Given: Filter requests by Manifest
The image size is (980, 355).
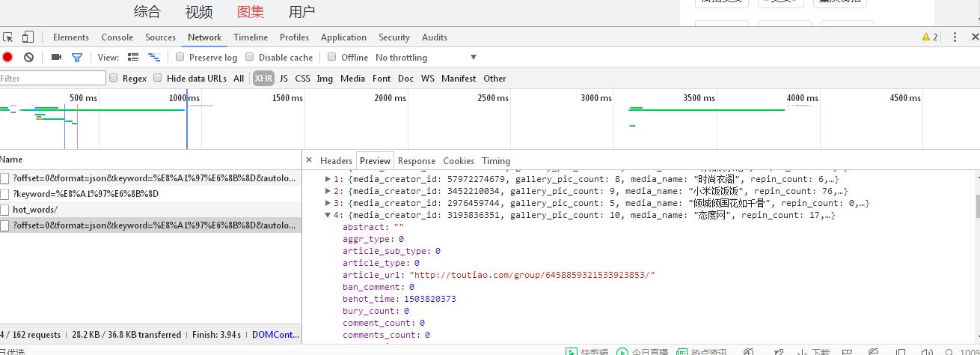Looking at the screenshot, I should [x=459, y=78].
